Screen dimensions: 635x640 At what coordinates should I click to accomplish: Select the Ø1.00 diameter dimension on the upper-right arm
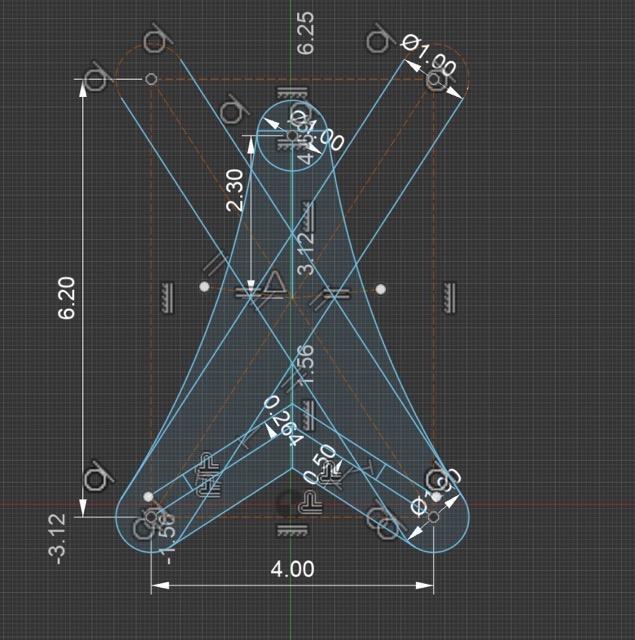click(x=429, y=54)
